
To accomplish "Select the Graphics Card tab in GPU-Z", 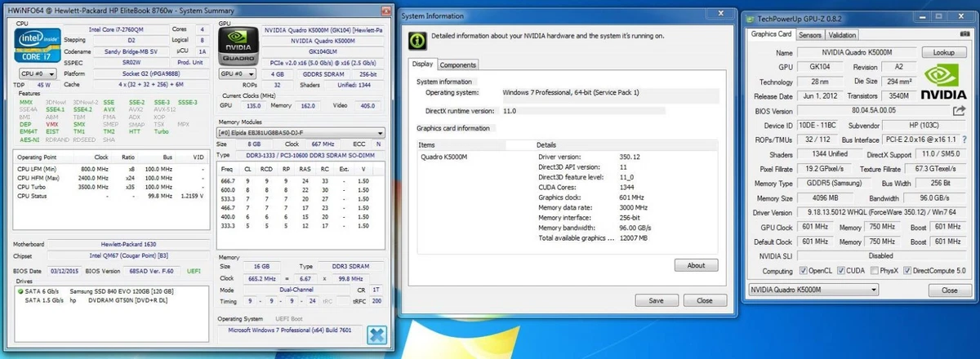I will (x=771, y=35).
